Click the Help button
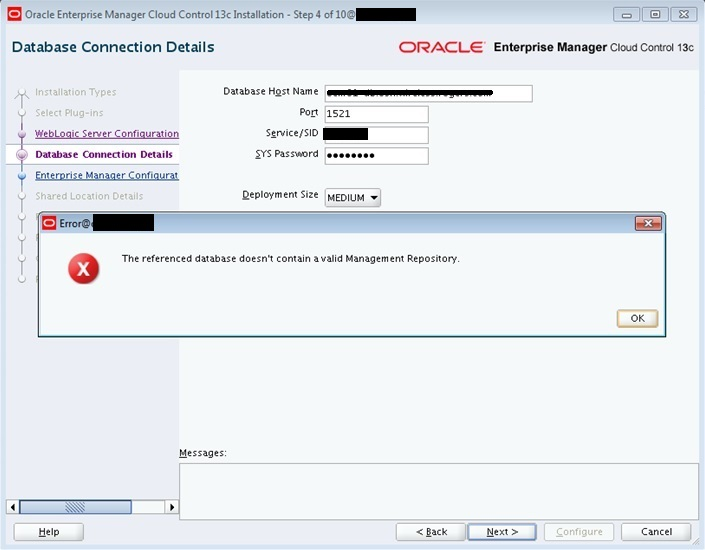The image size is (705, 550). point(49,532)
